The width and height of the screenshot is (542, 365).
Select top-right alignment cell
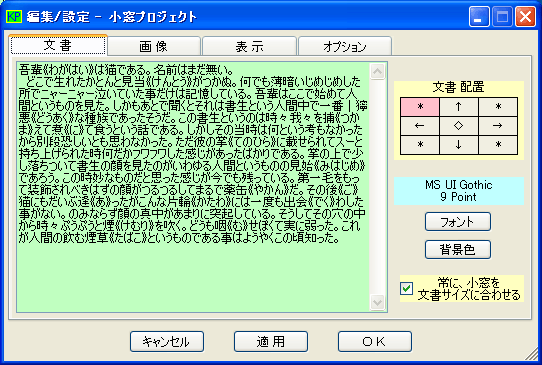pyautogui.click(x=498, y=106)
